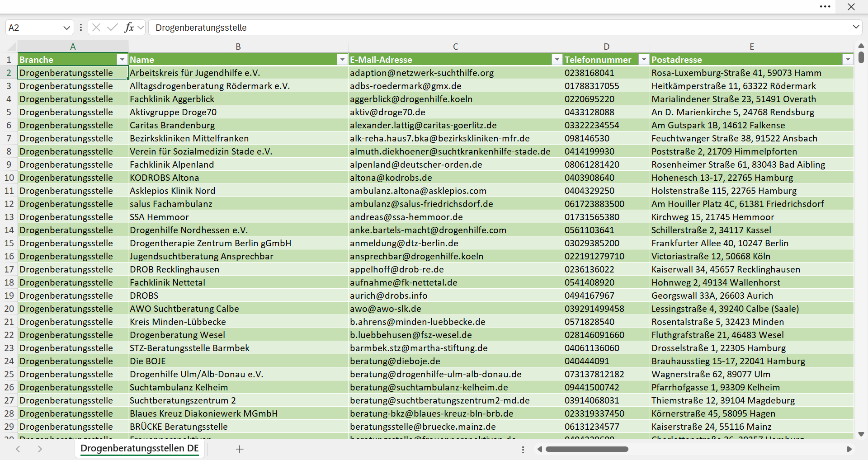Click cell BRÜCKE Beratungsstelle

point(238,427)
